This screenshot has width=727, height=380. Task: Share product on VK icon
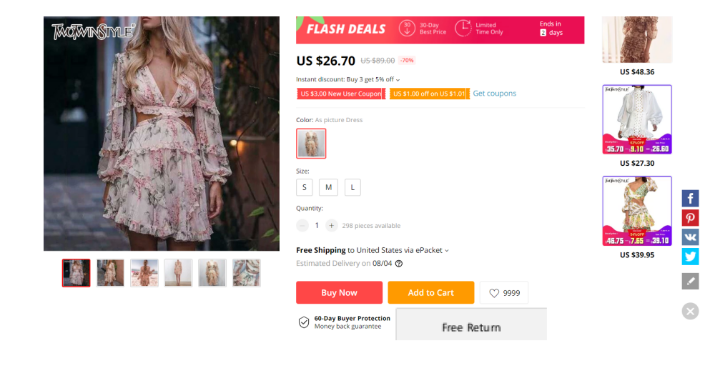point(690,237)
